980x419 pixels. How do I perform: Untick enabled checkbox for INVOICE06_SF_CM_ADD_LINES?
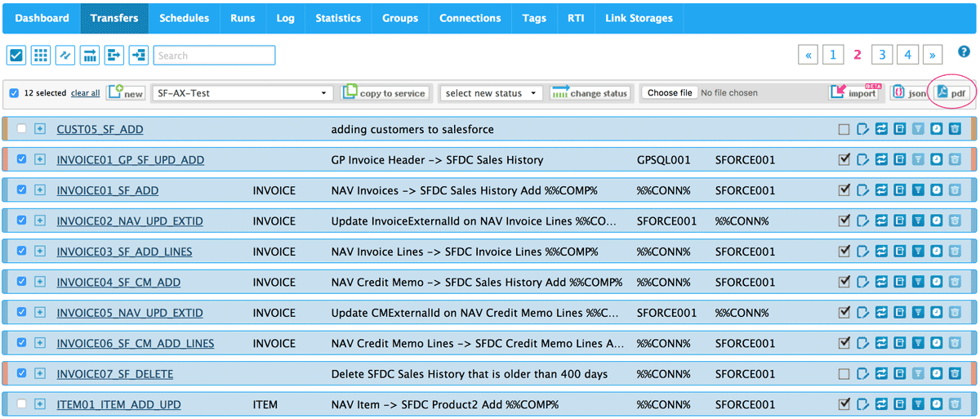(844, 343)
